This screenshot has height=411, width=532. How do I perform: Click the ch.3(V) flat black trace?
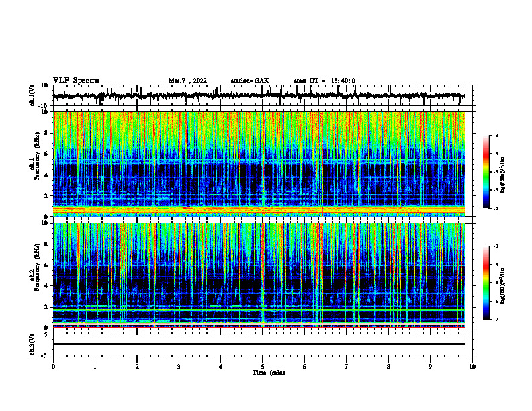tap(259, 344)
